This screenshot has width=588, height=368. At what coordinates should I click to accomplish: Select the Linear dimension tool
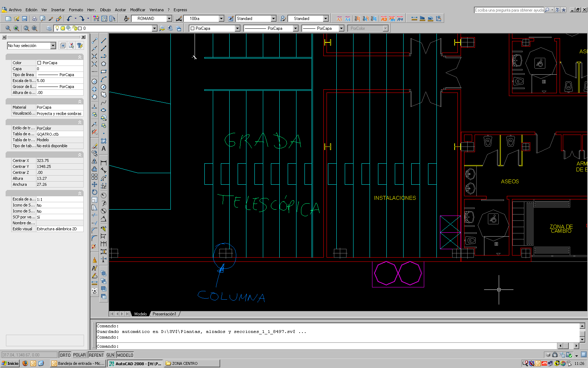tap(104, 163)
